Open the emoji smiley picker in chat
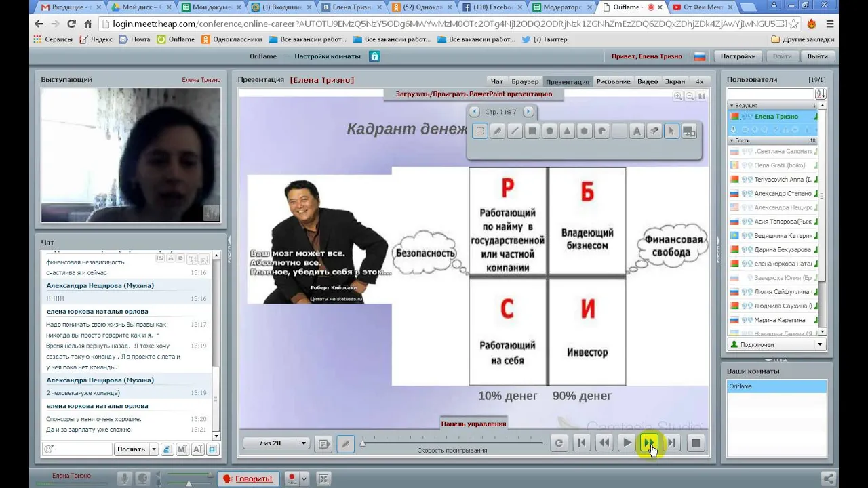Image resolution: width=868 pixels, height=488 pixels. (48, 449)
